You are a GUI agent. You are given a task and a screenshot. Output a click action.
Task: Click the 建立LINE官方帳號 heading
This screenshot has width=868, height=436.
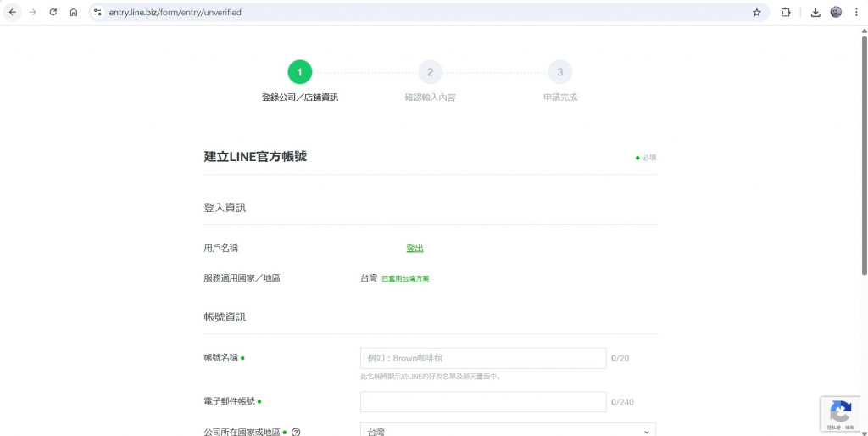pos(255,157)
